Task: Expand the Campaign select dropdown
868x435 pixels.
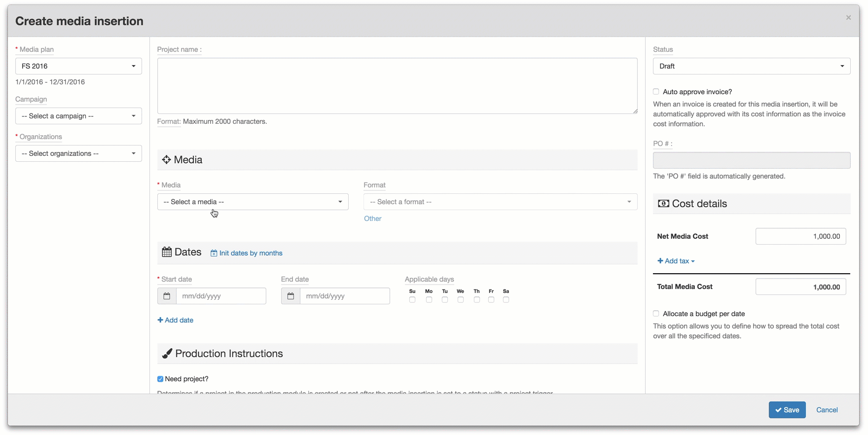Action: coord(78,116)
